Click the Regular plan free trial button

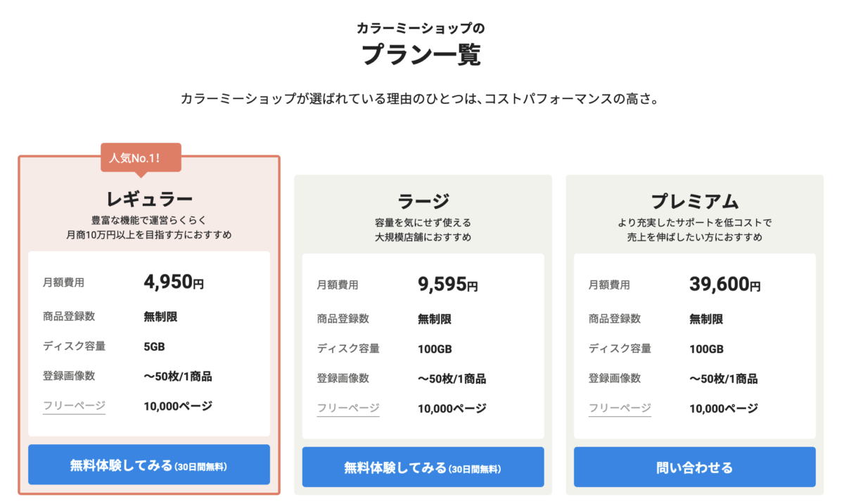[148, 465]
